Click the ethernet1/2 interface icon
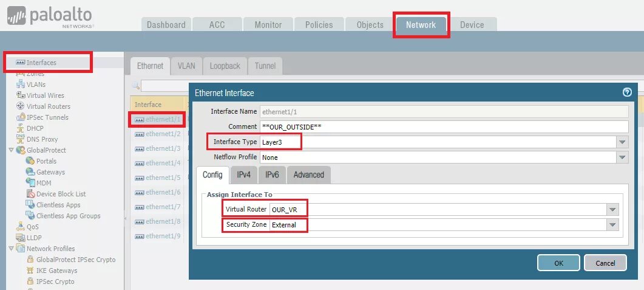Image resolution: width=644 pixels, height=290 pixels. 140,134
